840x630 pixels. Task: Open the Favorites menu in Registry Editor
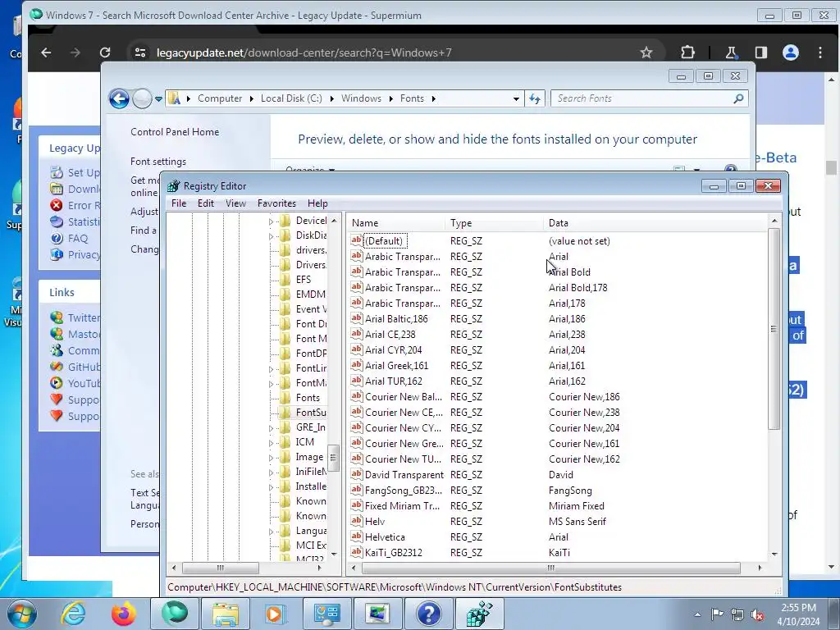click(276, 203)
